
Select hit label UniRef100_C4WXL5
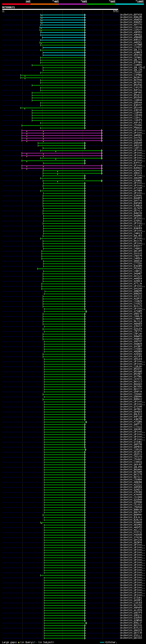coord(131,233)
